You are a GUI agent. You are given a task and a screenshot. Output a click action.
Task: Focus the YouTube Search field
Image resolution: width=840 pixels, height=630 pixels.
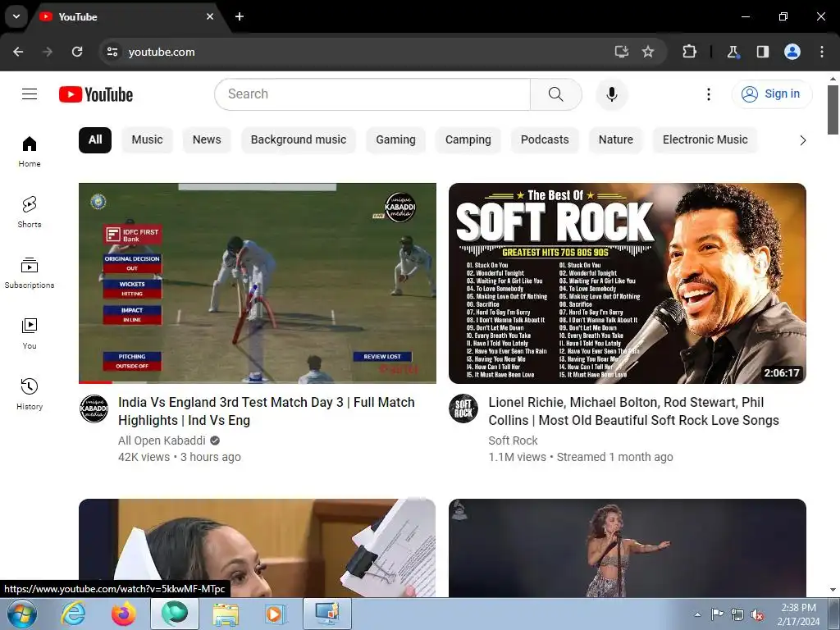pos(372,94)
